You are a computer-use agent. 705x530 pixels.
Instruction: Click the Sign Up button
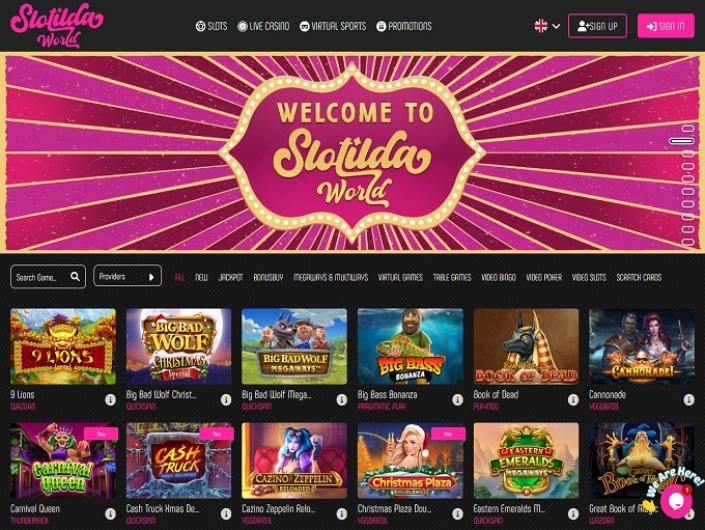pyautogui.click(x=597, y=26)
